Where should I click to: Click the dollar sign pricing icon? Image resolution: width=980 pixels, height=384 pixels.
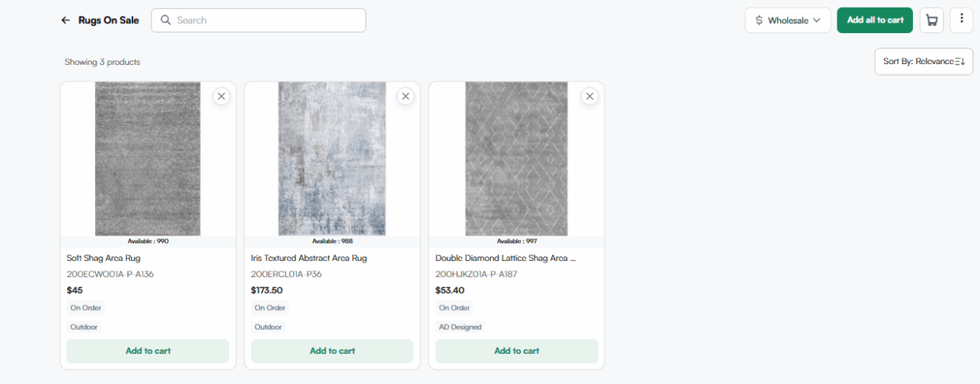pyautogui.click(x=759, y=20)
